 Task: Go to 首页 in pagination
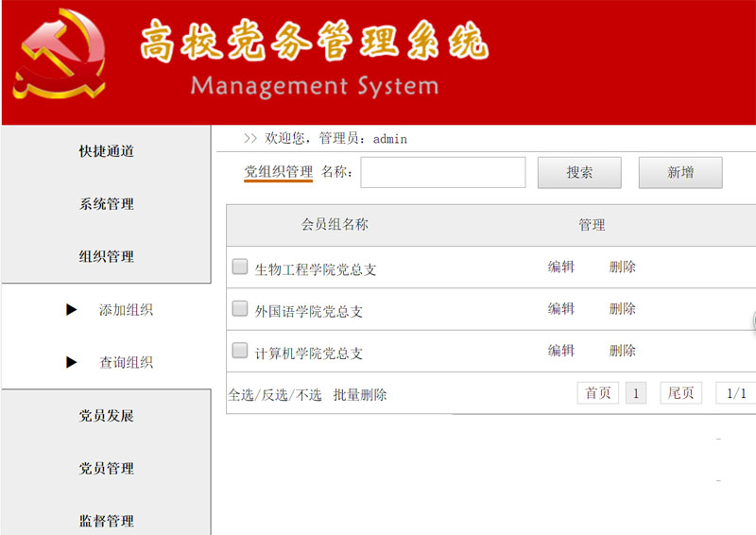598,393
